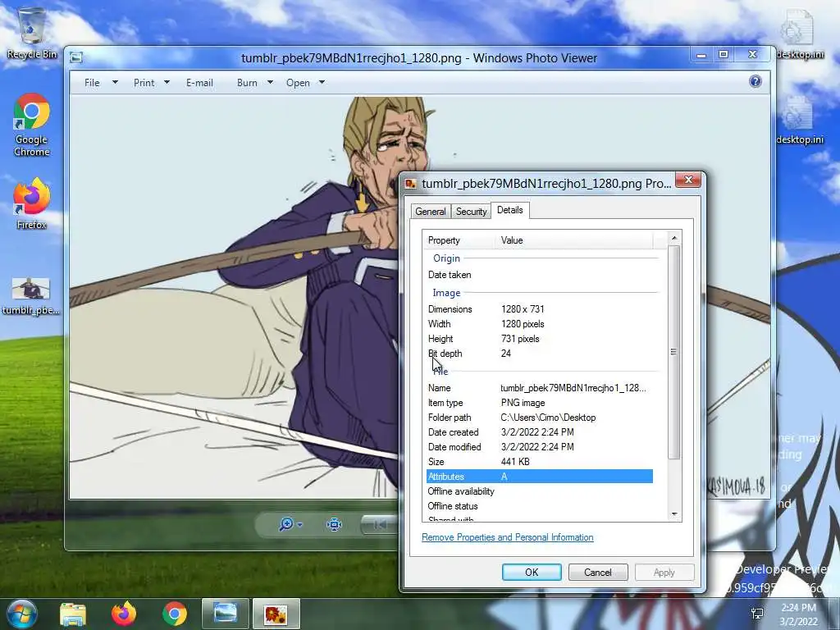The height and width of the screenshot is (630, 840).
Task: Click E-mail in Photo Viewer toolbar
Action: point(199,83)
